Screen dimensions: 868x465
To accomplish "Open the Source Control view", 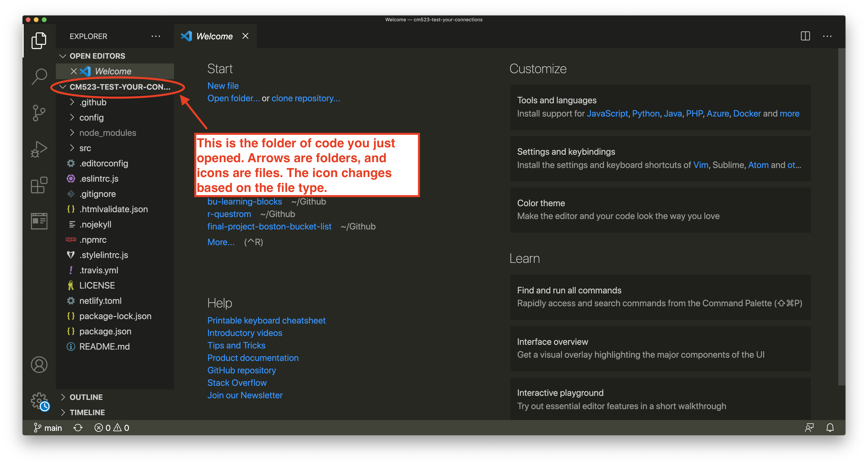I will tap(39, 113).
